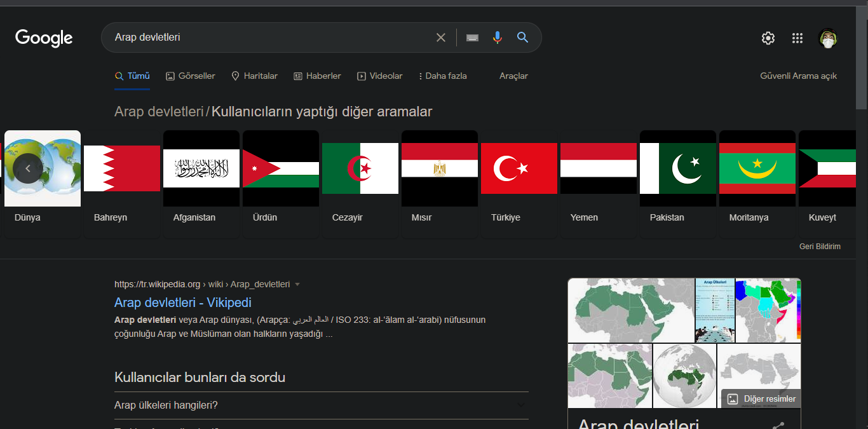Expand the Arap ülkeleri hangileri question
The image size is (868, 429).
tap(322, 405)
